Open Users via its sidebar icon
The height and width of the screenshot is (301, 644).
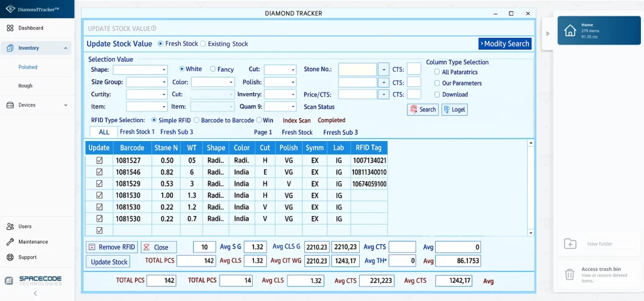(9, 227)
